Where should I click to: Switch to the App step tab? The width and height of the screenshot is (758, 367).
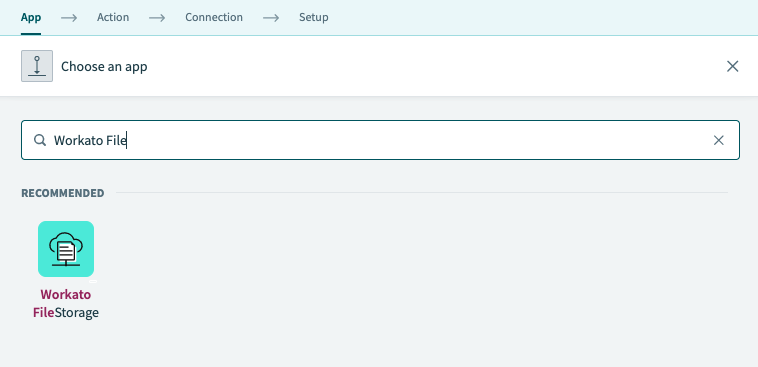tap(31, 17)
